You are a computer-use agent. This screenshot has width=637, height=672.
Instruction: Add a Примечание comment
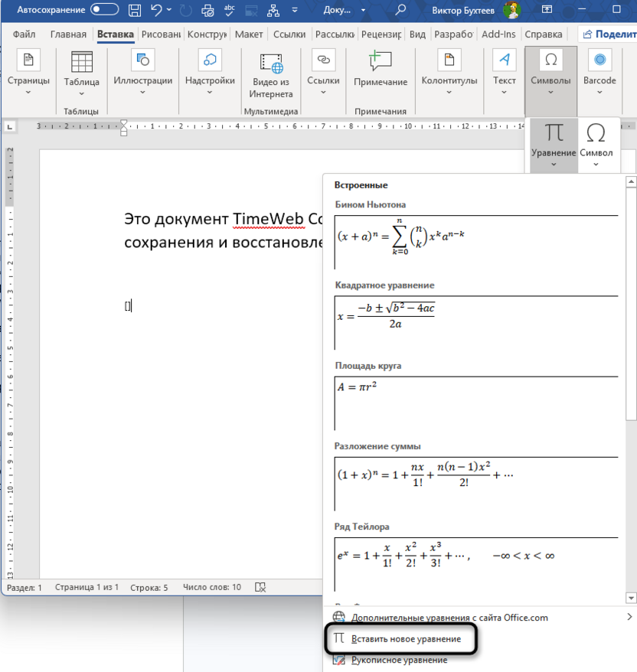[381, 69]
